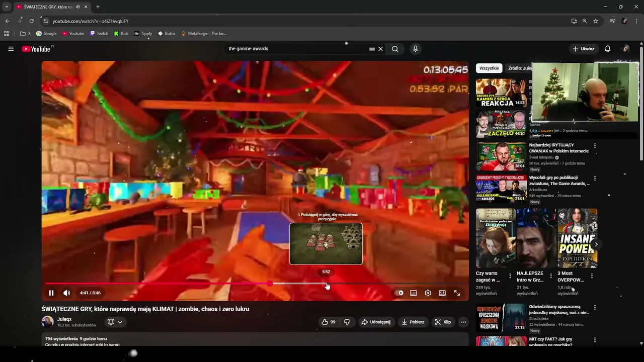Viewport: 644px width, 362px height.
Task: Open Odwiedziliśmy opuszczoną jednostkę video
Action: [501, 317]
